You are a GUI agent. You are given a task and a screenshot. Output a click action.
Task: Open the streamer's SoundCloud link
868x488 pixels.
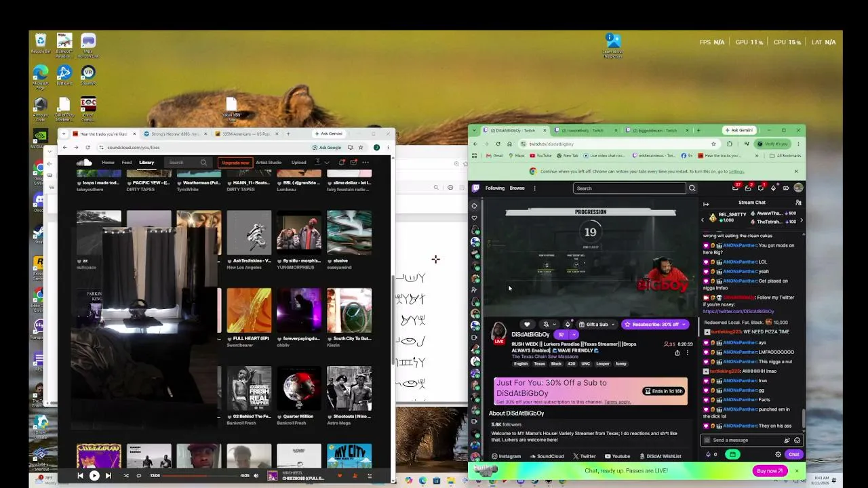(x=547, y=456)
